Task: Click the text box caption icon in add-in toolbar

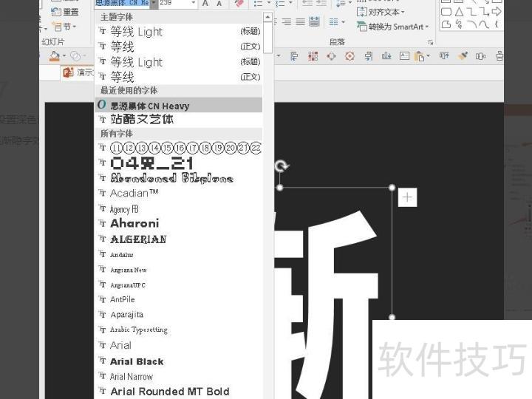Action: pyautogui.click(x=404, y=55)
